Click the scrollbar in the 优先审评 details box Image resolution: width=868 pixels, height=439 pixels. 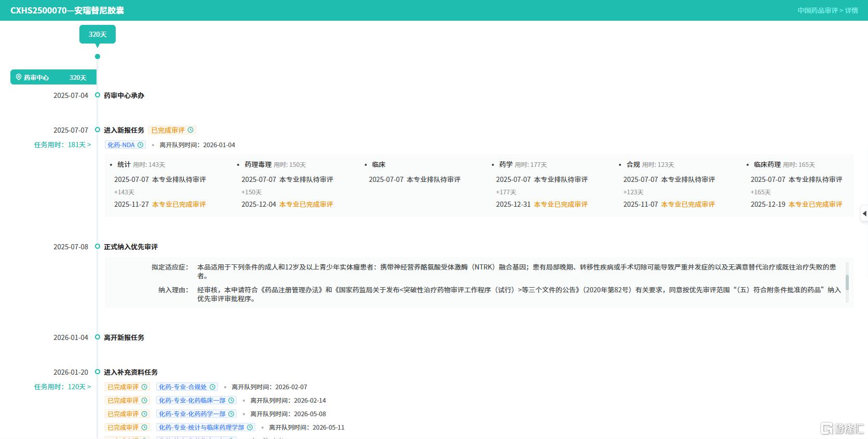[847, 282]
